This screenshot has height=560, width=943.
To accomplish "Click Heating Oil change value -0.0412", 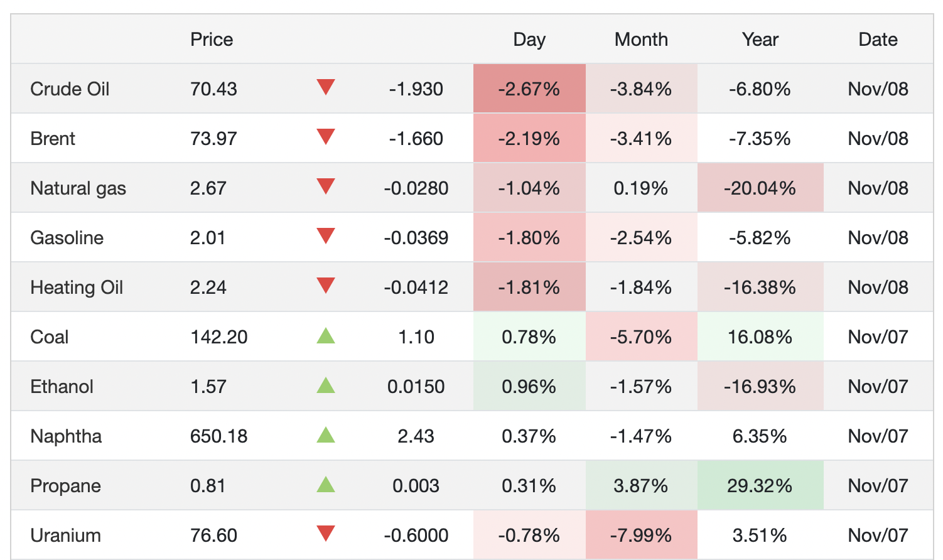I will [416, 288].
